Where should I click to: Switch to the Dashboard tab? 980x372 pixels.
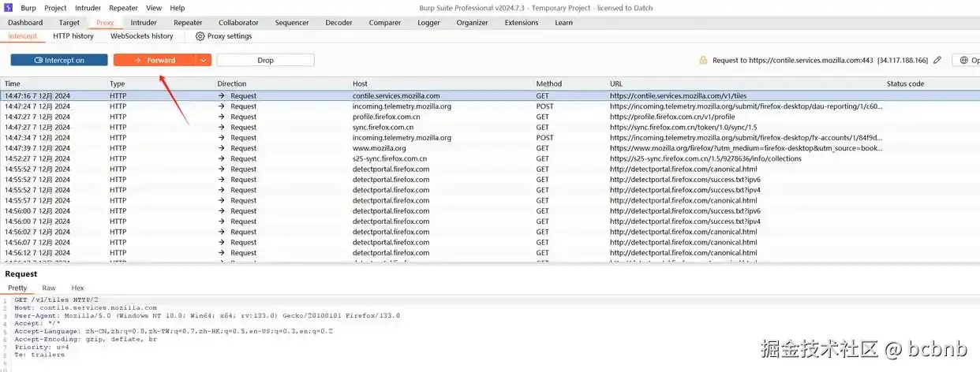point(25,23)
